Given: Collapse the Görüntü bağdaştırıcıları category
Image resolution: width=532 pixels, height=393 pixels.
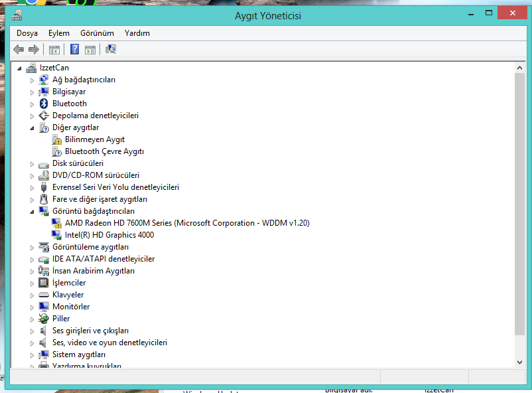Looking at the screenshot, I should pyautogui.click(x=32, y=212).
